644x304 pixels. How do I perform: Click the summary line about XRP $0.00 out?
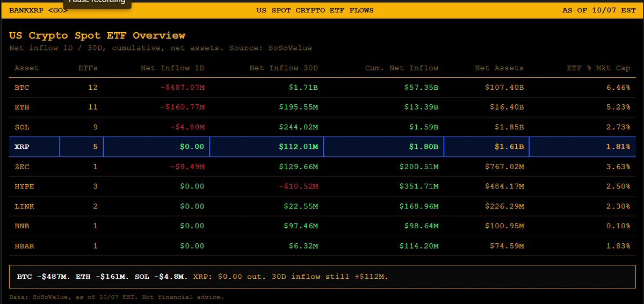291,277
